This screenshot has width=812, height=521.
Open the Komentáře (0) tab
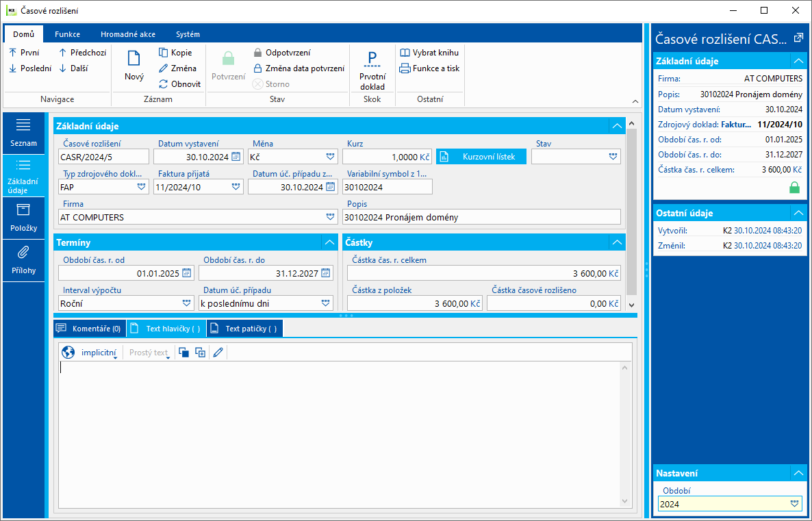pyautogui.click(x=90, y=329)
